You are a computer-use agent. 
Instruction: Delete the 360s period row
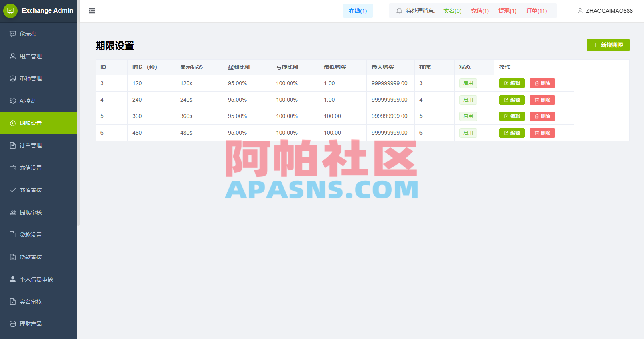(x=542, y=116)
